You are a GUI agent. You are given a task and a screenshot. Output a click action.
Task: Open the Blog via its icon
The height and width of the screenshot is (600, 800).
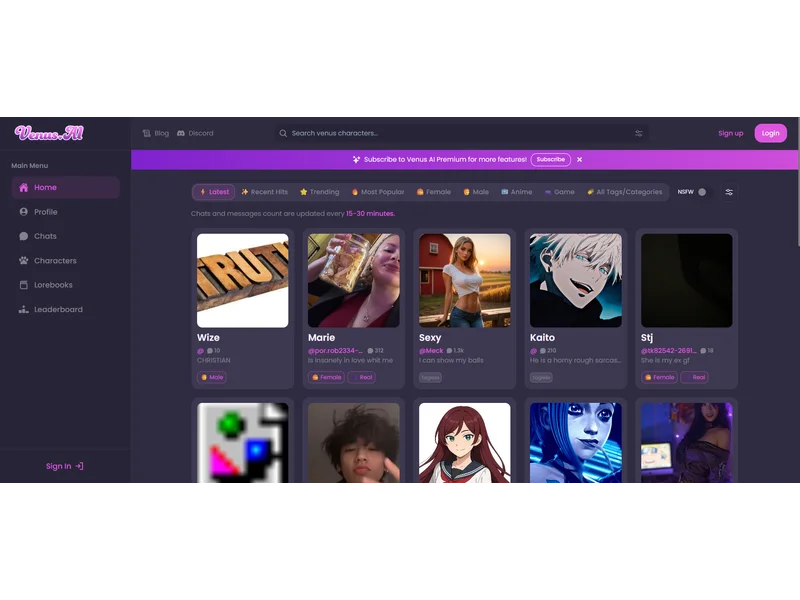[145, 133]
